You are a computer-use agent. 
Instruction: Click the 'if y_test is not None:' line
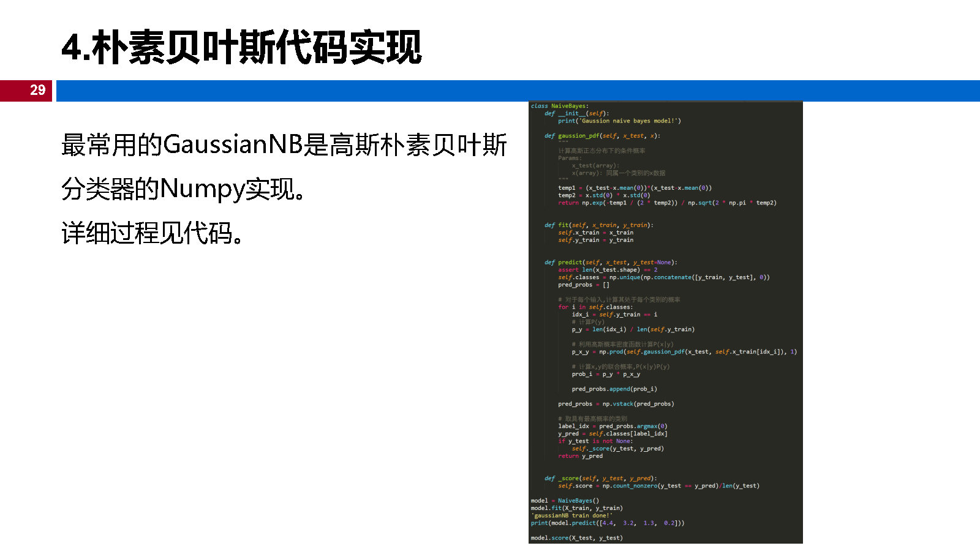tap(595, 441)
